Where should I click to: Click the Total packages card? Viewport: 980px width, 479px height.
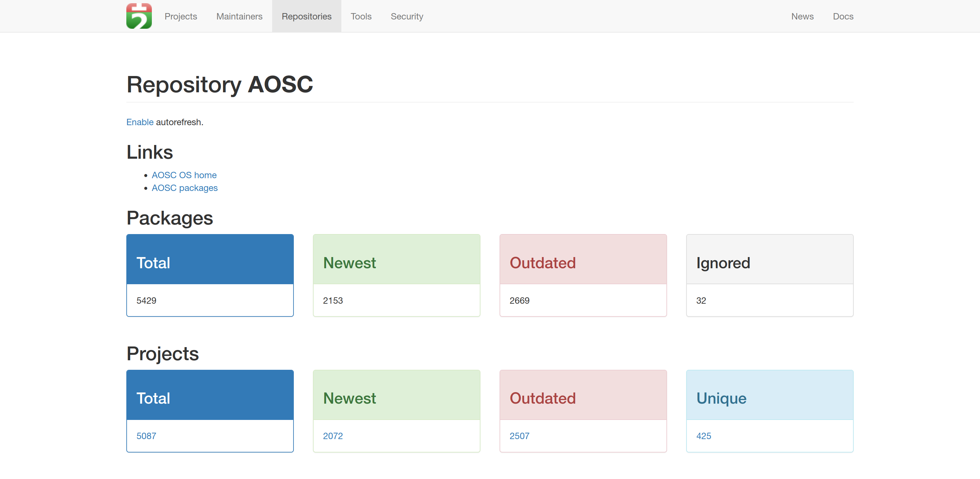(210, 275)
